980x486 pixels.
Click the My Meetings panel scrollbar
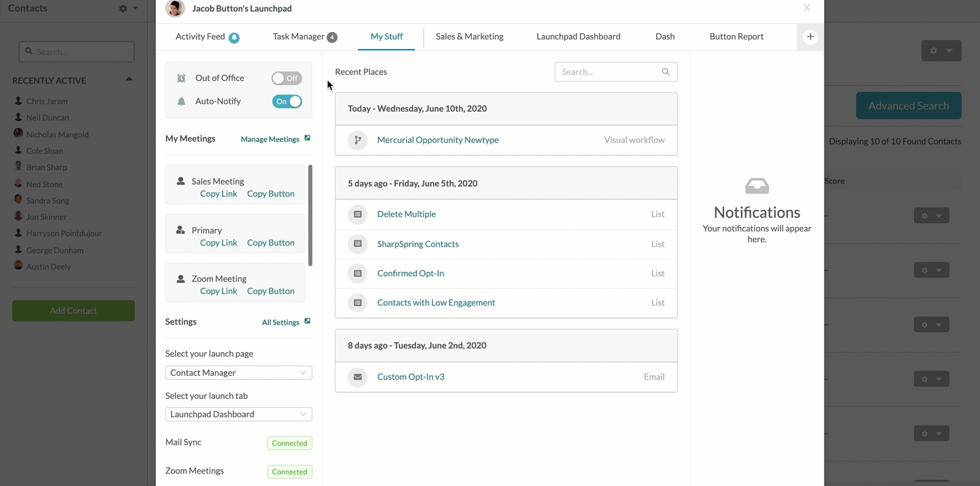[310, 215]
